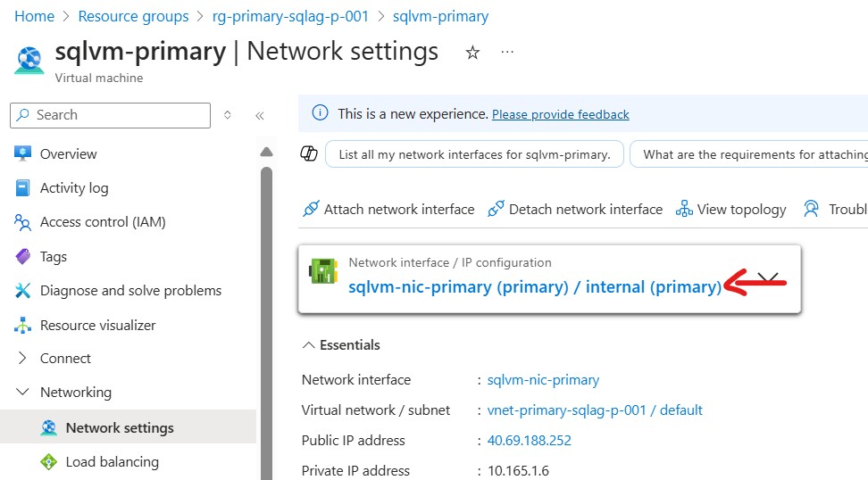Open Tags menu item

[x=54, y=257]
